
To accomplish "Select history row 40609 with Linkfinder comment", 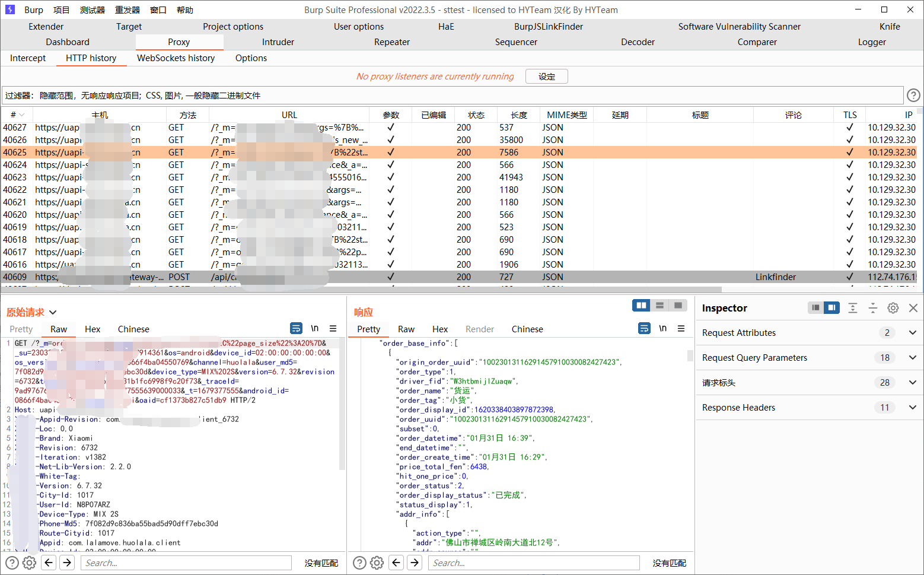I will [x=458, y=277].
